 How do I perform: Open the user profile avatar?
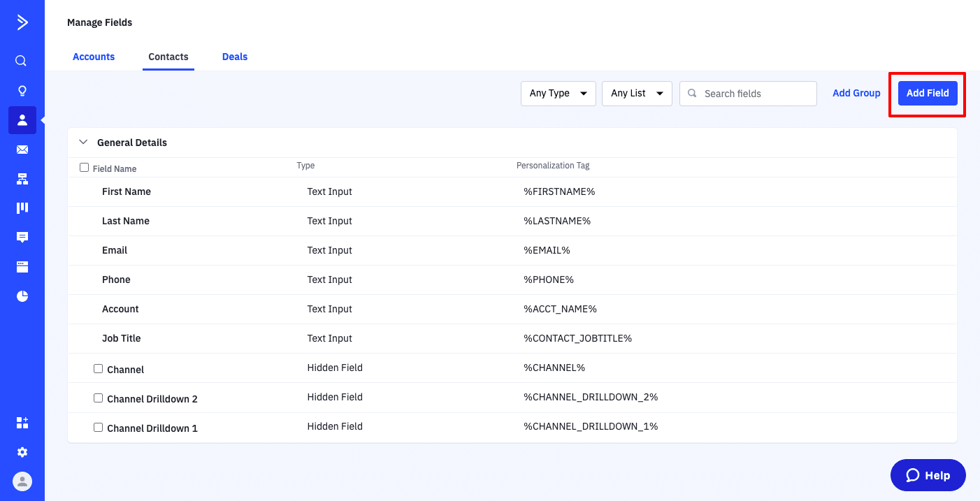(22, 481)
